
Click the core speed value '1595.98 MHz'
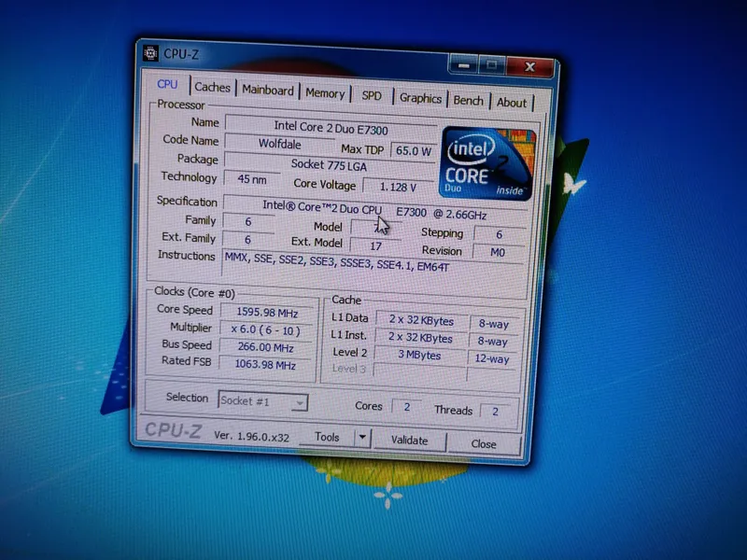[267, 313]
